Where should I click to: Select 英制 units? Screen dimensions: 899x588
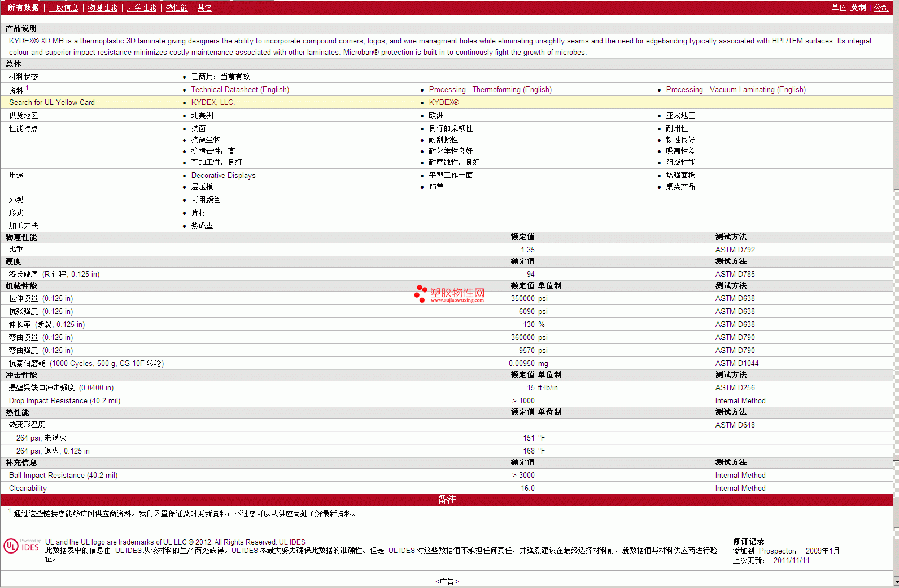click(x=858, y=8)
